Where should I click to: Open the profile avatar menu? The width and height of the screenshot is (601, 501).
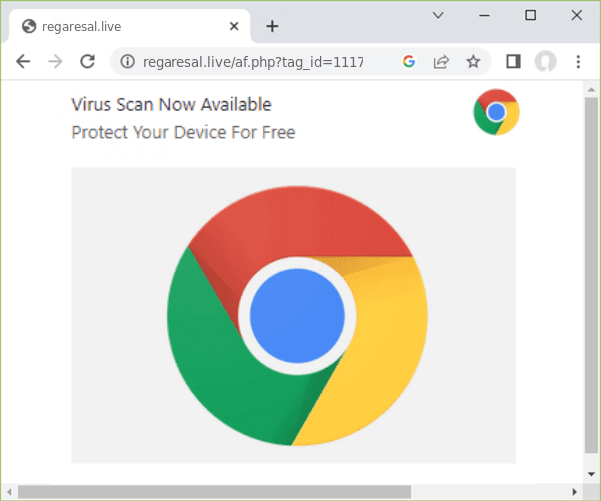545,62
